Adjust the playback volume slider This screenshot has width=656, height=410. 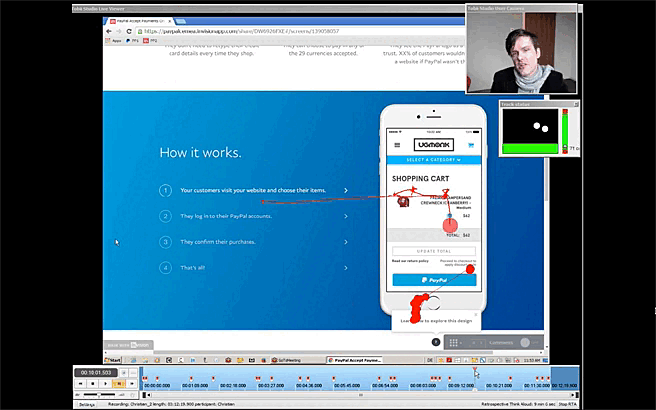[99, 395]
